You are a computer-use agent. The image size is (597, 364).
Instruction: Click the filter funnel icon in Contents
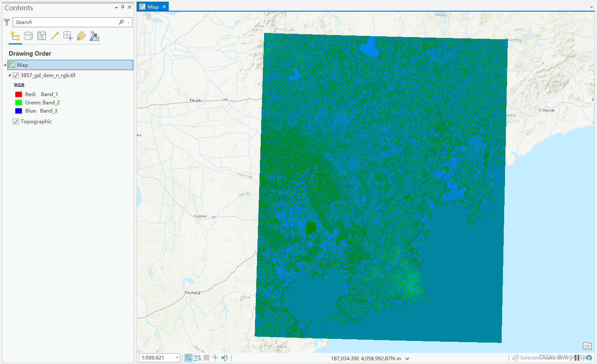(x=7, y=22)
